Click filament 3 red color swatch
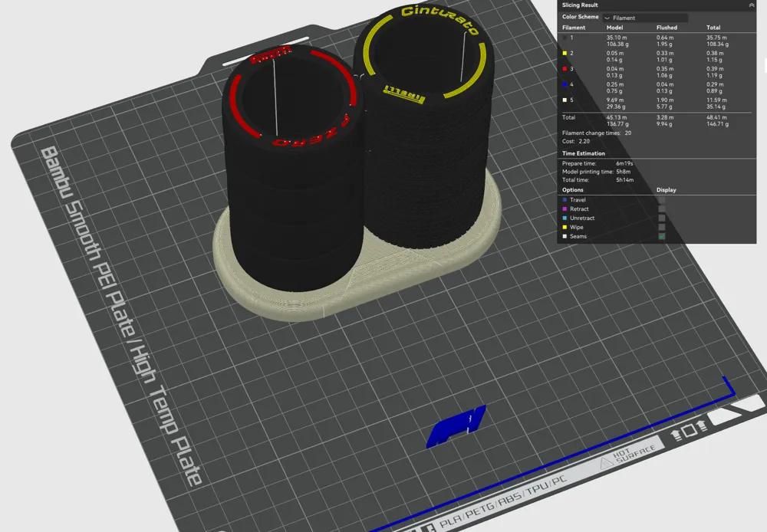 565,69
